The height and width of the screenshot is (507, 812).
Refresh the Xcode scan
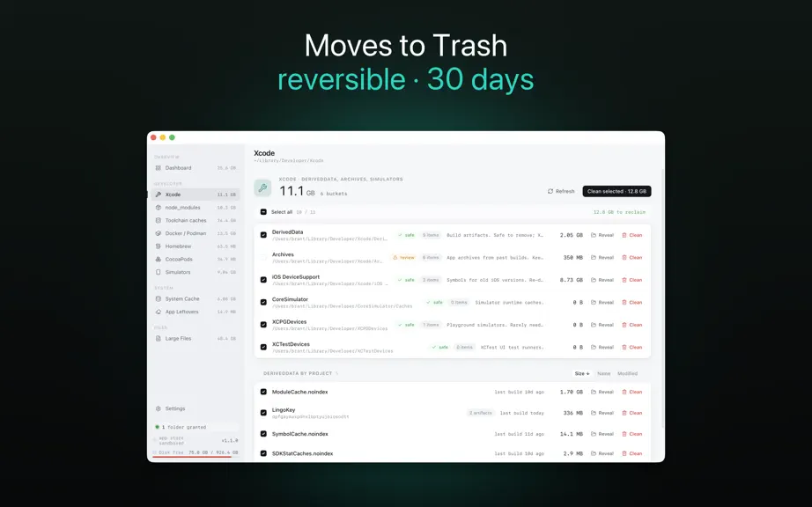[x=561, y=191]
